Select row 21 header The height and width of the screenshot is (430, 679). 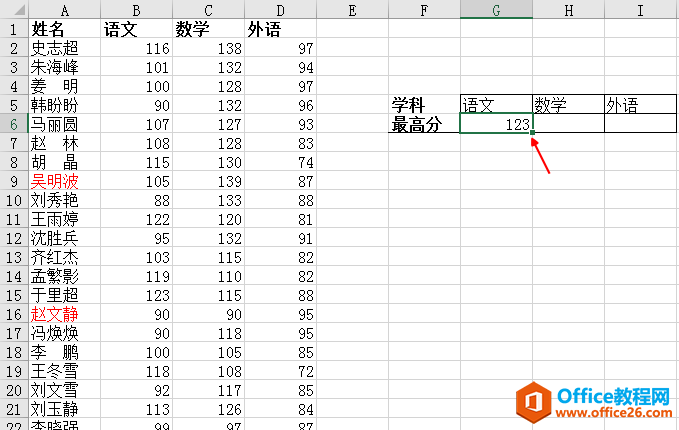14,409
